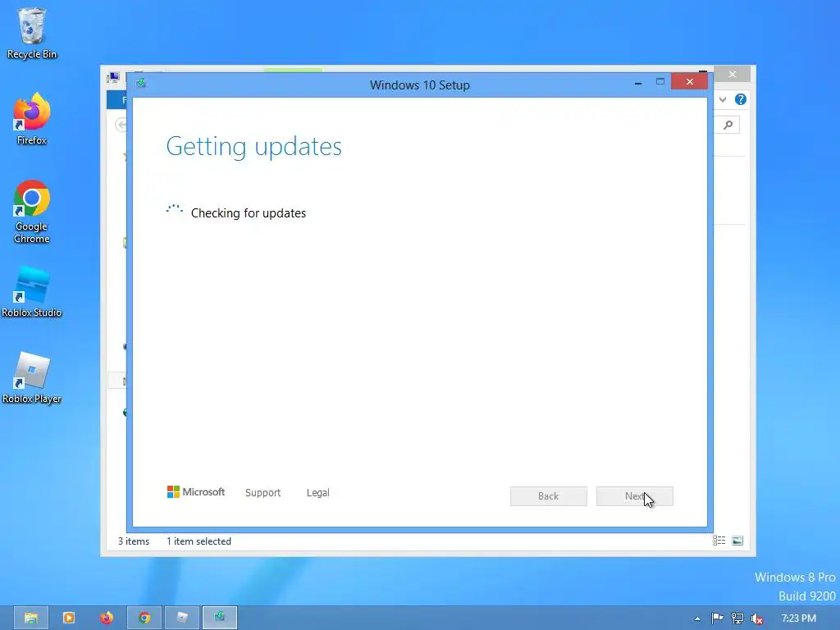This screenshot has width=840, height=630.
Task: Switch Explorer to details view
Action: pos(719,541)
